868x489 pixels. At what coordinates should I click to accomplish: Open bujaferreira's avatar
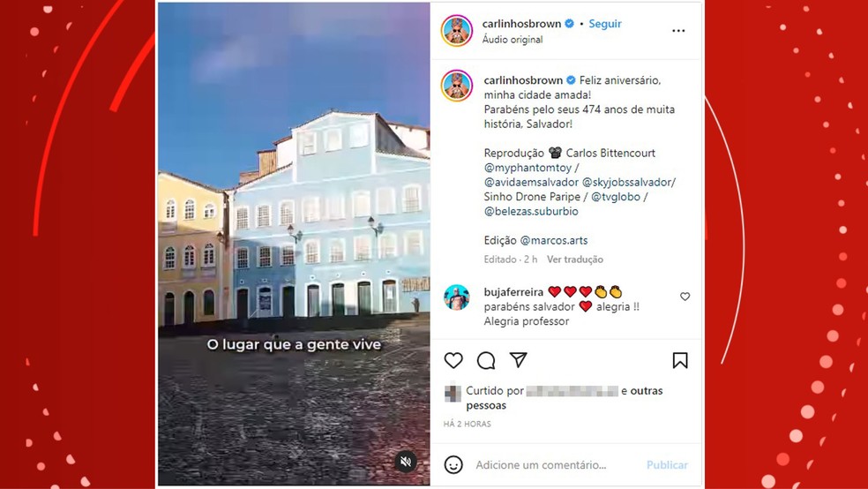click(x=457, y=297)
